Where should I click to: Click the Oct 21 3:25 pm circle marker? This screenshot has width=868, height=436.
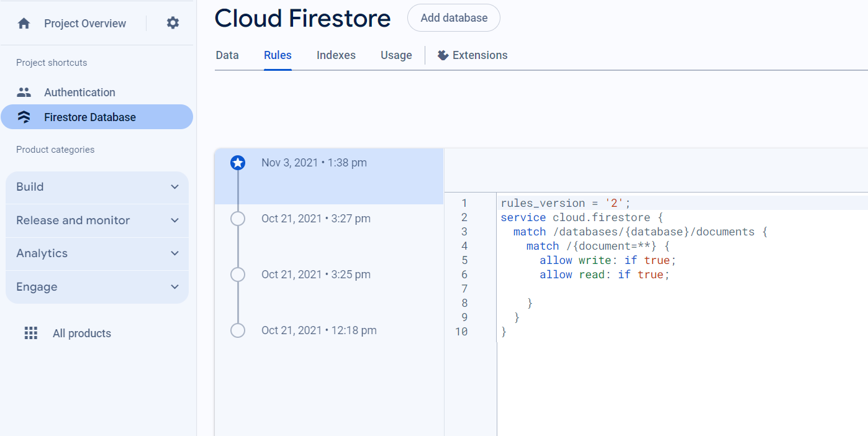coord(238,275)
